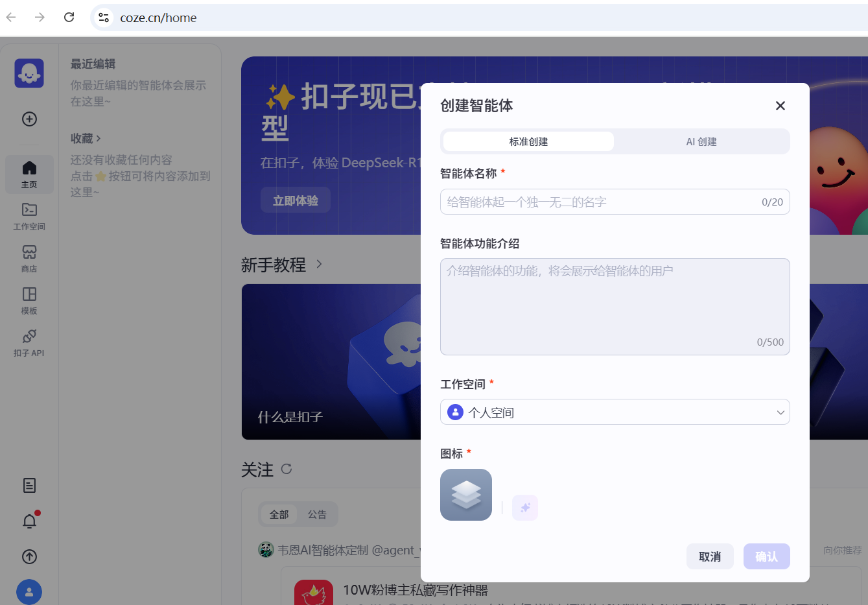Viewport: 868px width, 605px height.
Task: Click the 智能体功能介绍 text area
Action: click(615, 307)
